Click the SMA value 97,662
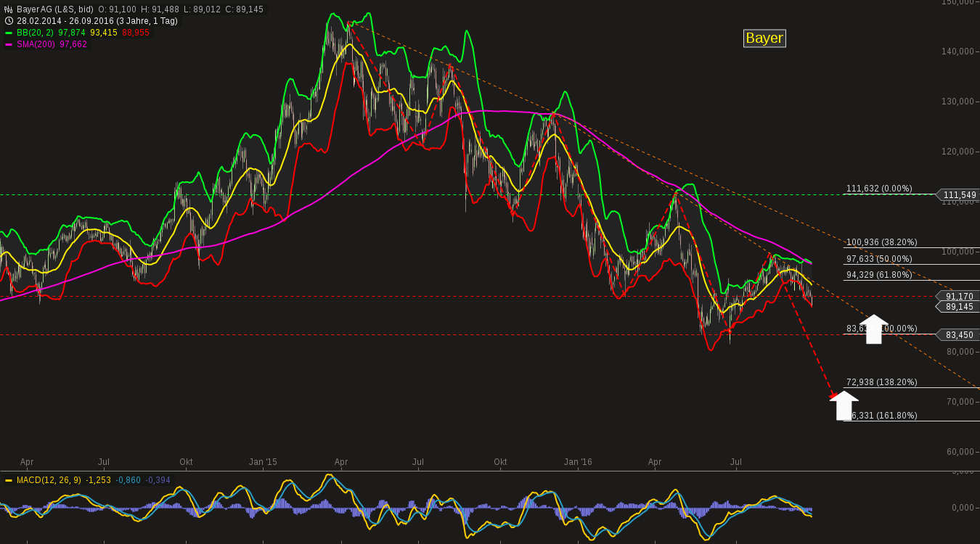Image resolution: width=980 pixels, height=544 pixels. point(73,44)
